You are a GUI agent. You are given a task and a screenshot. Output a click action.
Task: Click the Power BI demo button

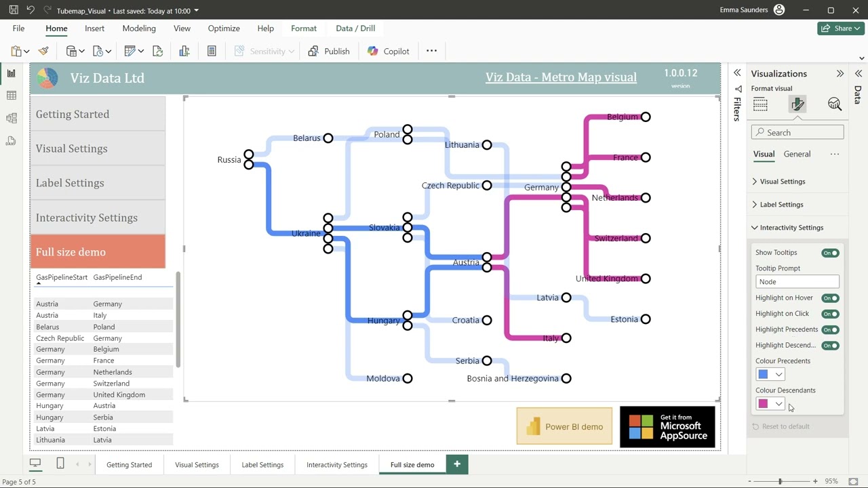[x=564, y=426]
